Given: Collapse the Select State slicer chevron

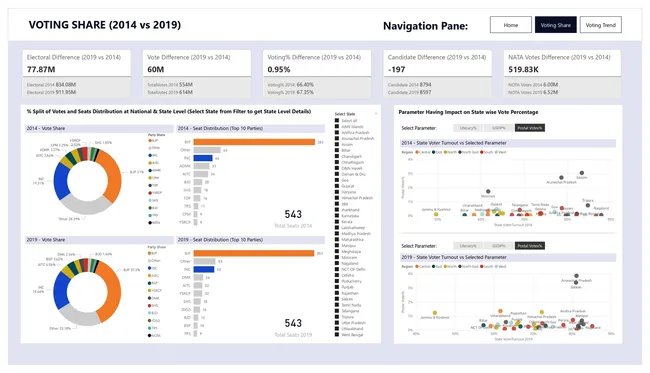Looking at the screenshot, I should pyautogui.click(x=376, y=114).
